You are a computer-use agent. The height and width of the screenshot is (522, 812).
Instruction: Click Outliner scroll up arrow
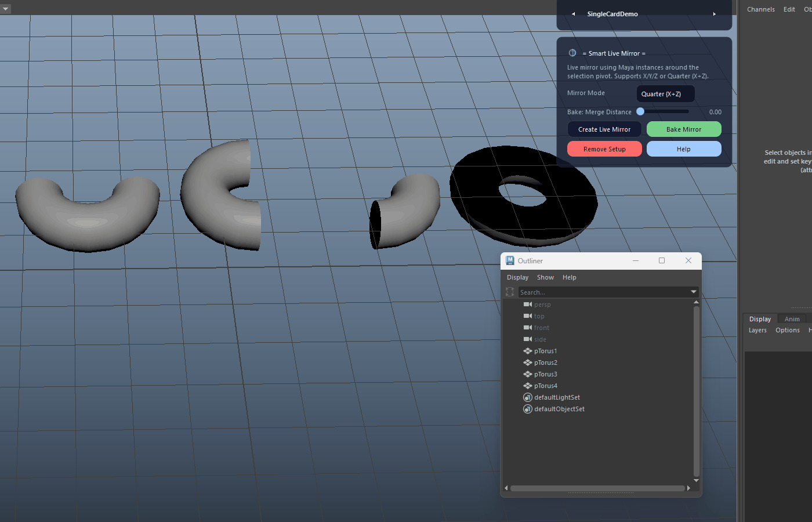(696, 302)
